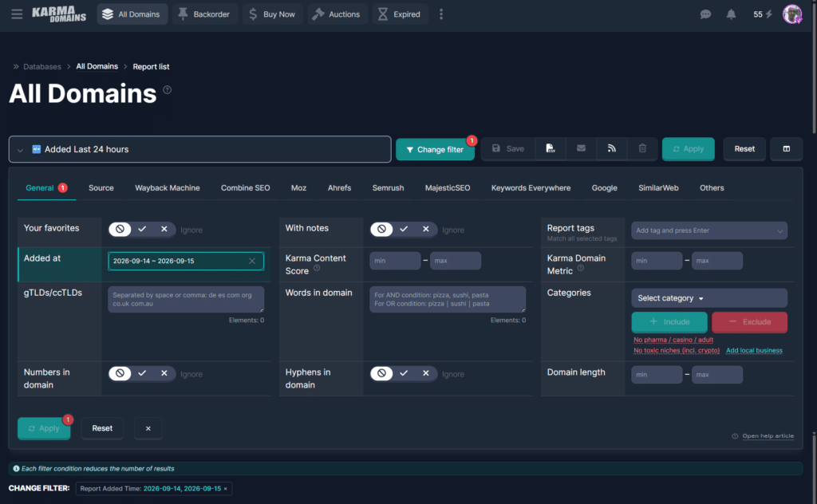
Task: Click the Save button
Action: pos(508,148)
